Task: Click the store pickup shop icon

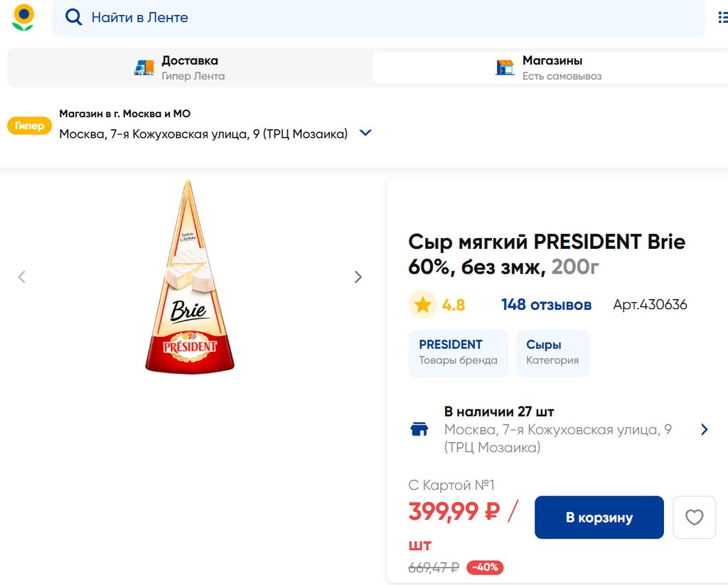Action: pos(505,68)
